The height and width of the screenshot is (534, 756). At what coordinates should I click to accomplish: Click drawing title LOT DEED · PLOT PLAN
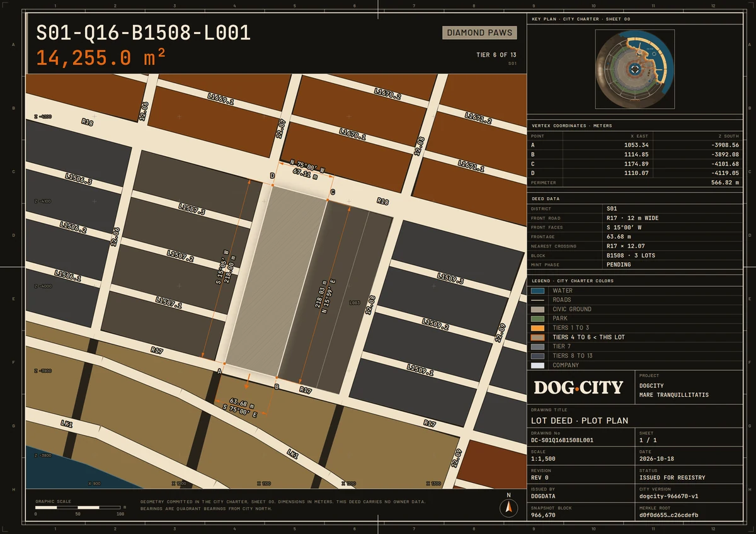point(580,420)
